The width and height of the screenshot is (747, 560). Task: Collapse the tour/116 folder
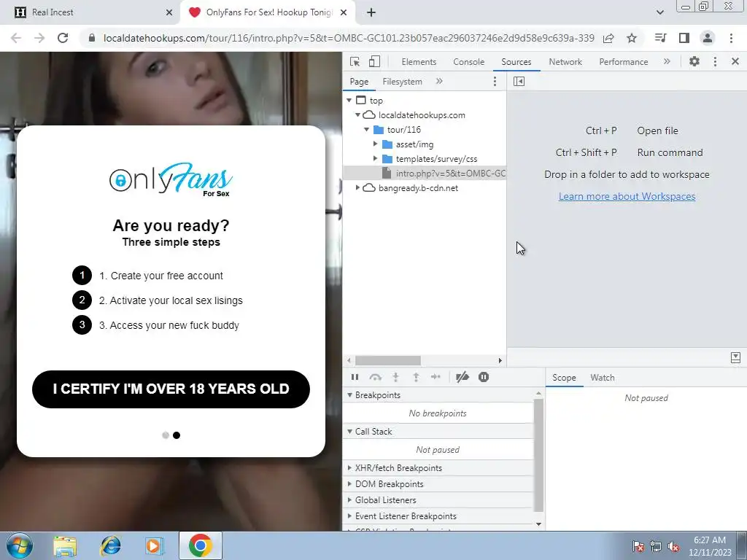(x=366, y=130)
